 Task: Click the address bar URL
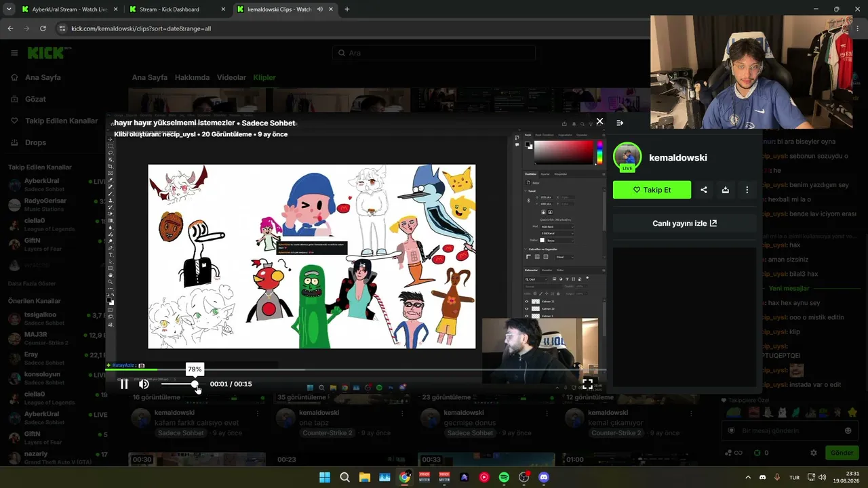pyautogui.click(x=141, y=28)
